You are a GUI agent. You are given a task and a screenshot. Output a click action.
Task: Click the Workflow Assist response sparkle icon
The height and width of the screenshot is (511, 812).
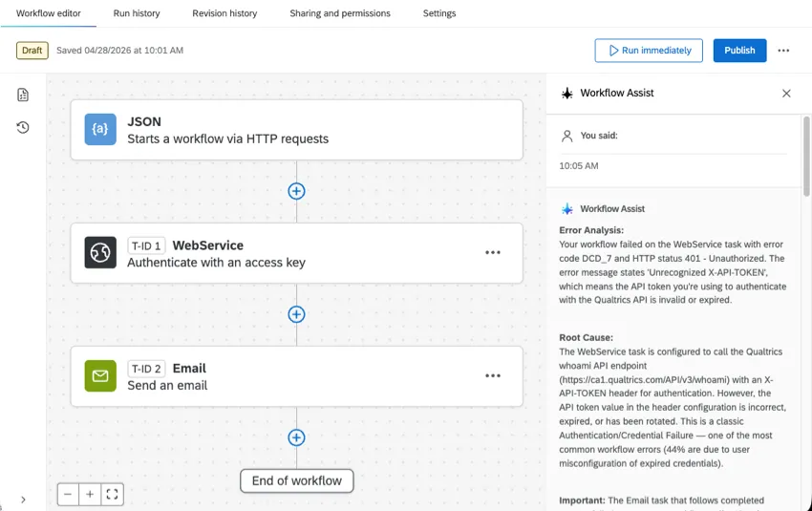pos(567,208)
